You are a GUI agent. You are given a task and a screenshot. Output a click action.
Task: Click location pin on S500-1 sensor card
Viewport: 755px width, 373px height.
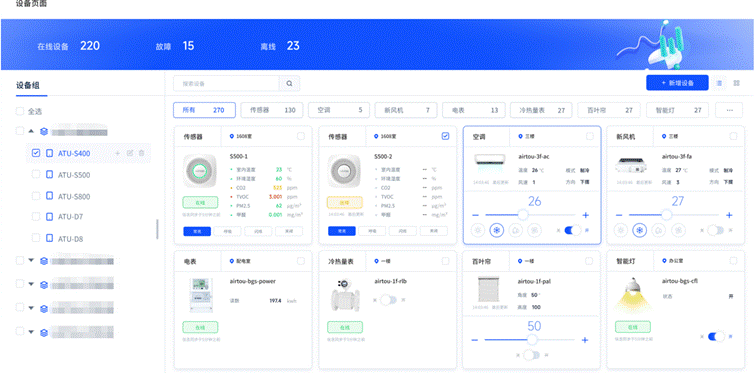coord(232,137)
